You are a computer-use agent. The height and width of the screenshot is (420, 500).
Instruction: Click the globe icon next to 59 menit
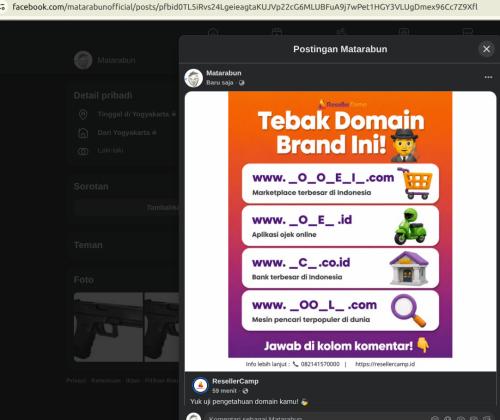[246, 391]
